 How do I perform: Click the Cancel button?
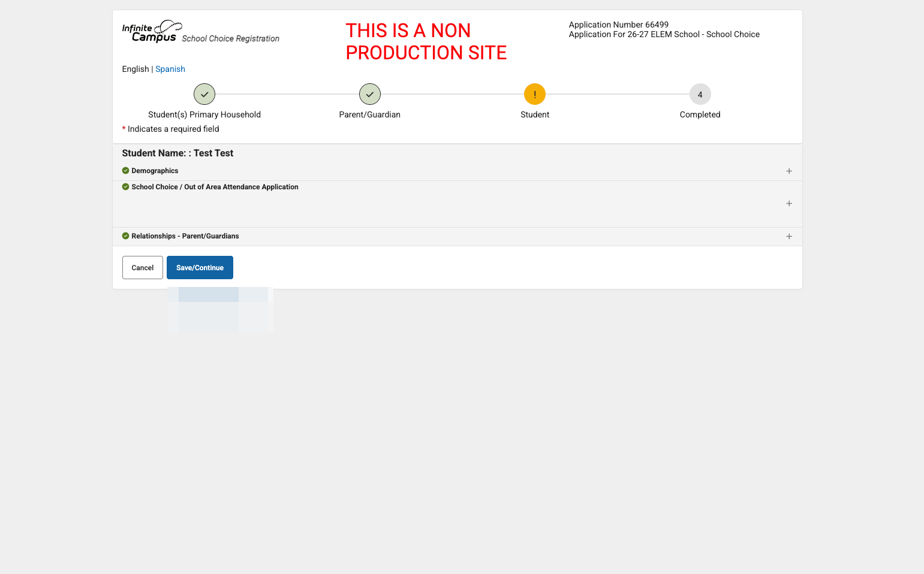(x=143, y=268)
